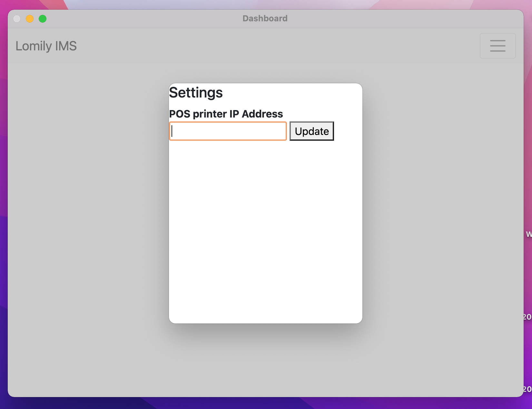Click Update next to the IP field
Viewport: 532px width, 409px height.
[311, 131]
